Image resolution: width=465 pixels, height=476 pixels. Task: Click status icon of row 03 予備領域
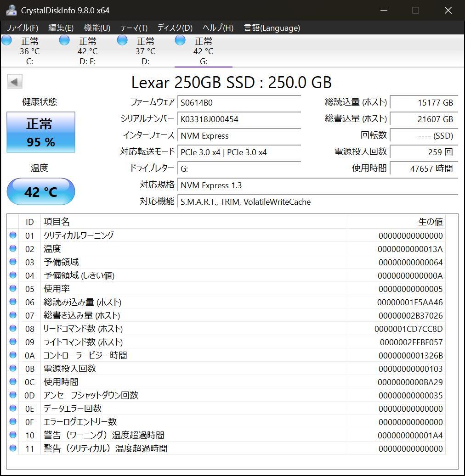click(13, 262)
